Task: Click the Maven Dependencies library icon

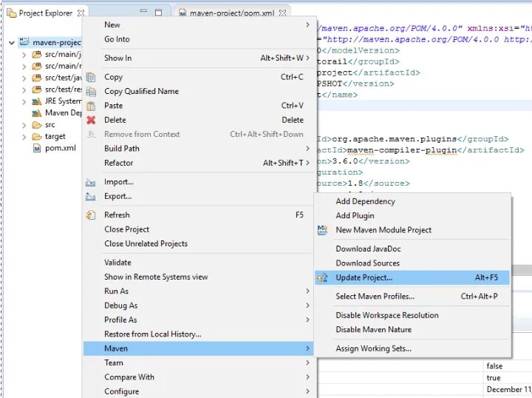Action: coord(37,113)
